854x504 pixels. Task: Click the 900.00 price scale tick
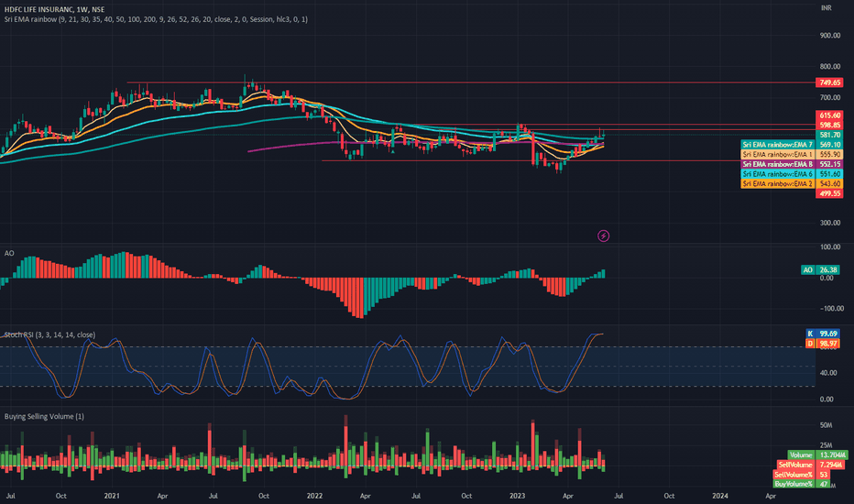[x=830, y=36]
